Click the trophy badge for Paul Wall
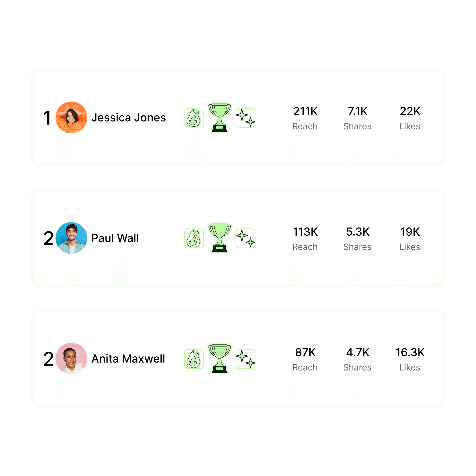 point(220,238)
